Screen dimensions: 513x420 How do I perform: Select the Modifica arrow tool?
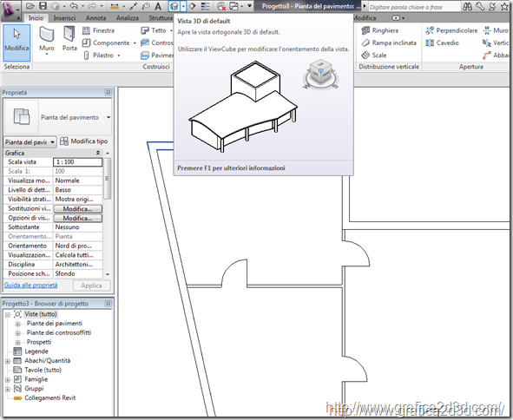[x=16, y=43]
